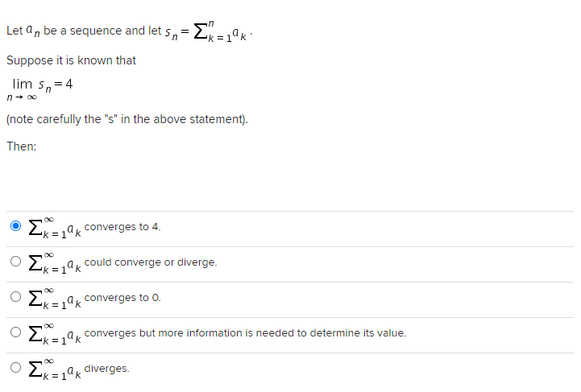This screenshot has height=392, width=581.
Task: Pick the 'more information is needed' radio button
Action: click(x=15, y=333)
